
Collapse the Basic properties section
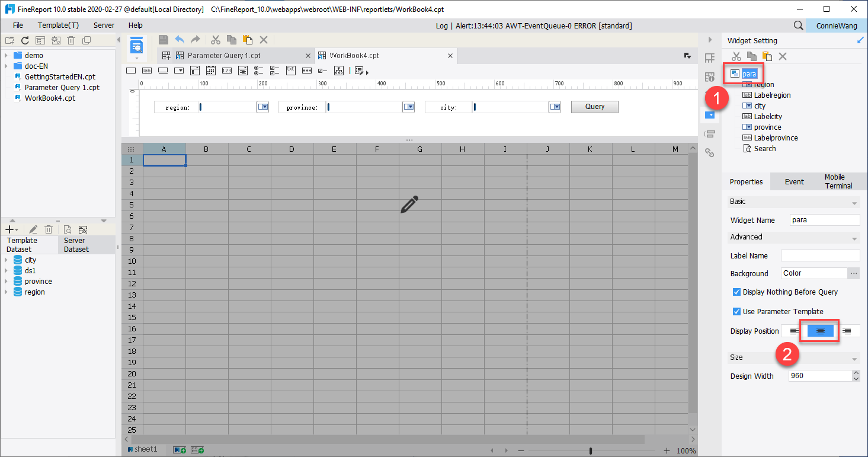pos(855,202)
